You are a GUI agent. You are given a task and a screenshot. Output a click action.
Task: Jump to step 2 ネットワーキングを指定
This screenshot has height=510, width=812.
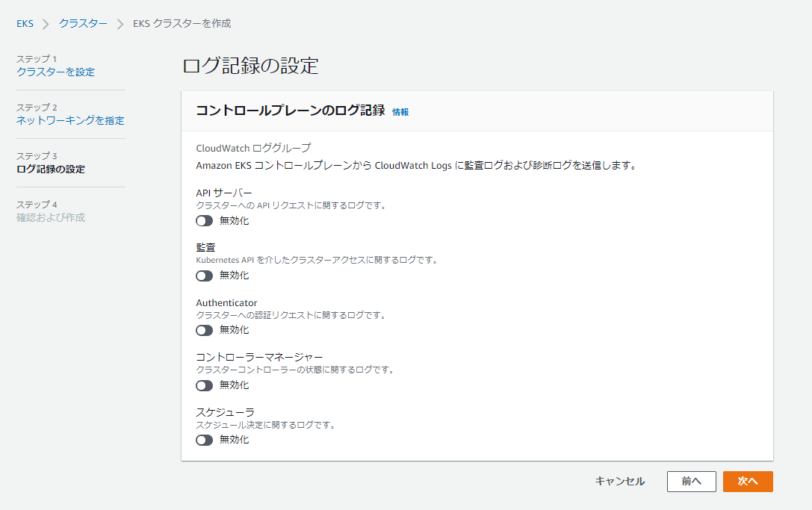(70, 120)
